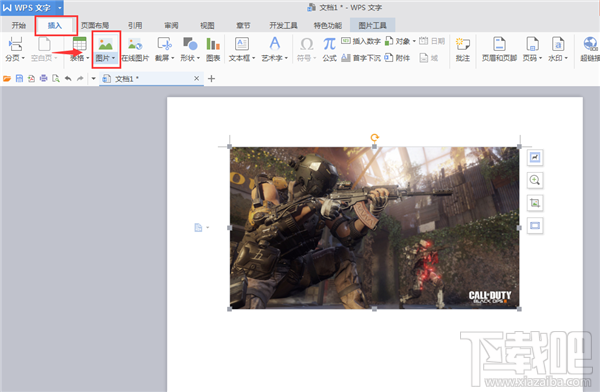Open a new document tab with plus
The image size is (600, 392).
(x=211, y=78)
